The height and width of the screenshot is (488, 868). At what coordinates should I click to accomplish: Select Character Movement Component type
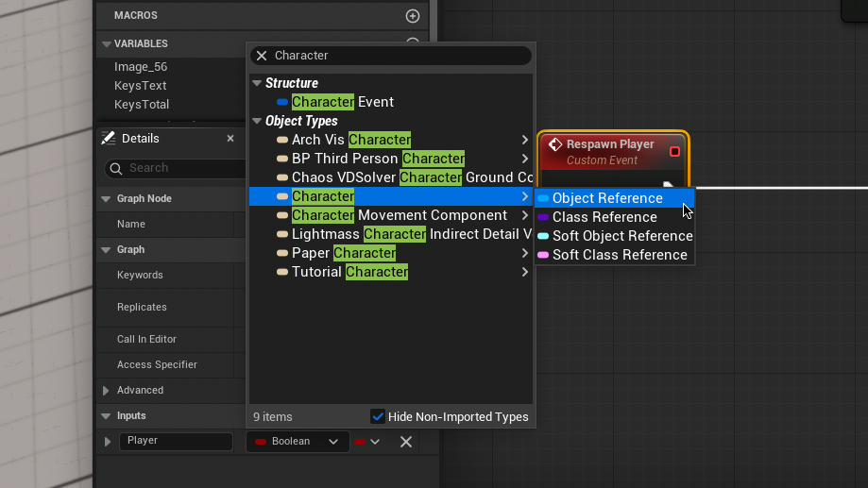point(399,215)
